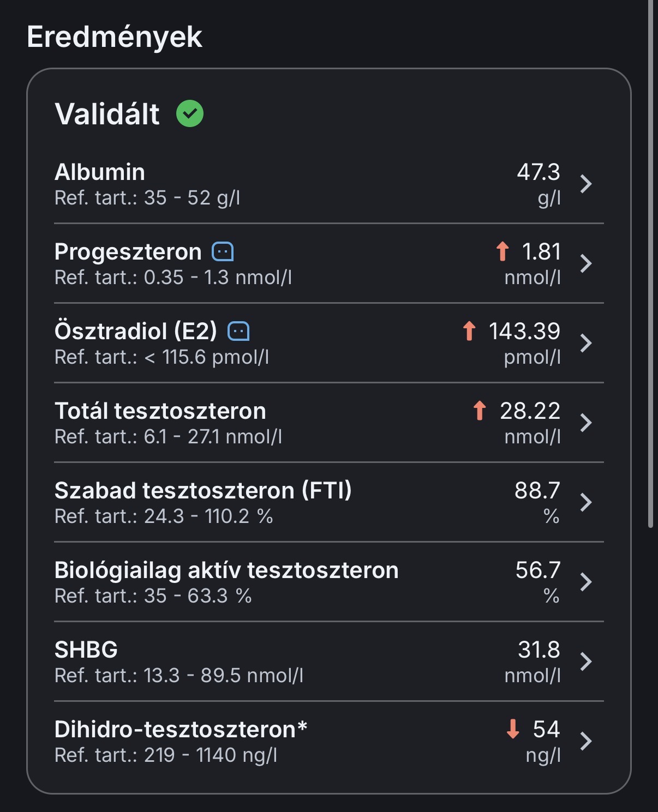This screenshot has width=658, height=812.
Task: Expand the Albumin result chevron
Action: tap(586, 184)
